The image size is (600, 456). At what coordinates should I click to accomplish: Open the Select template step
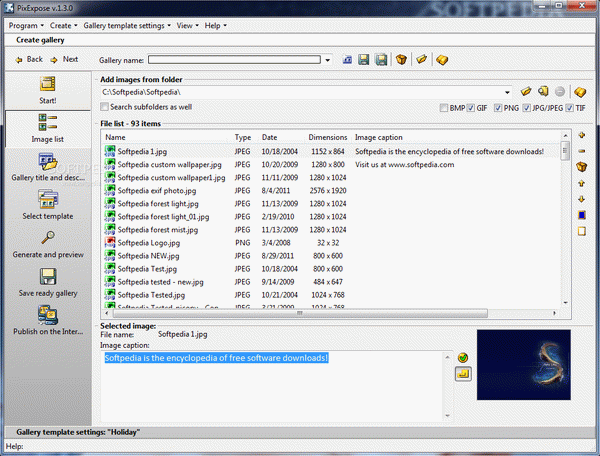click(48, 206)
